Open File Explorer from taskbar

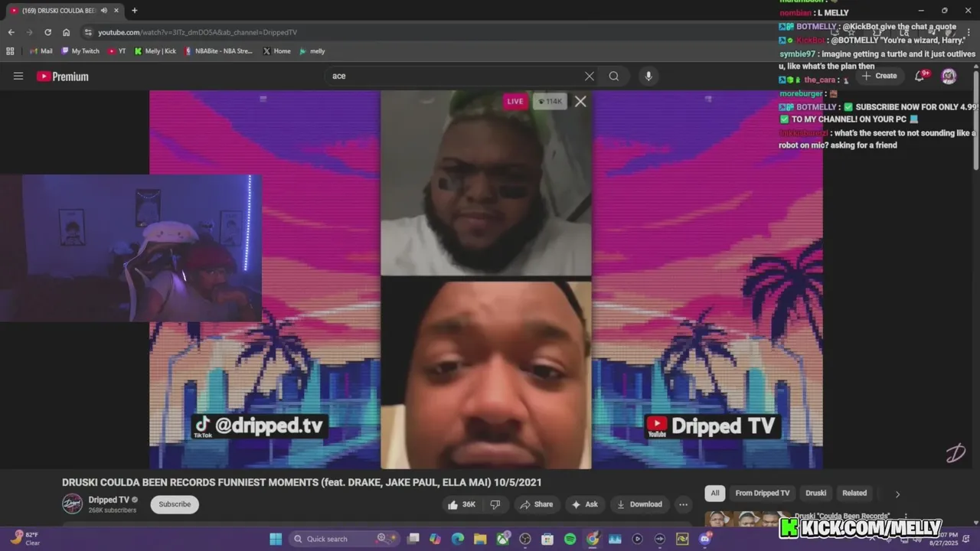(480, 539)
